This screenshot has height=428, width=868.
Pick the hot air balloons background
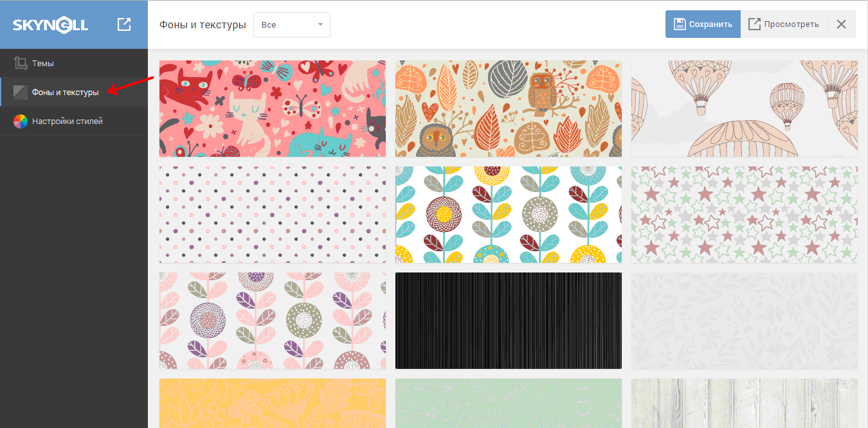tap(744, 109)
